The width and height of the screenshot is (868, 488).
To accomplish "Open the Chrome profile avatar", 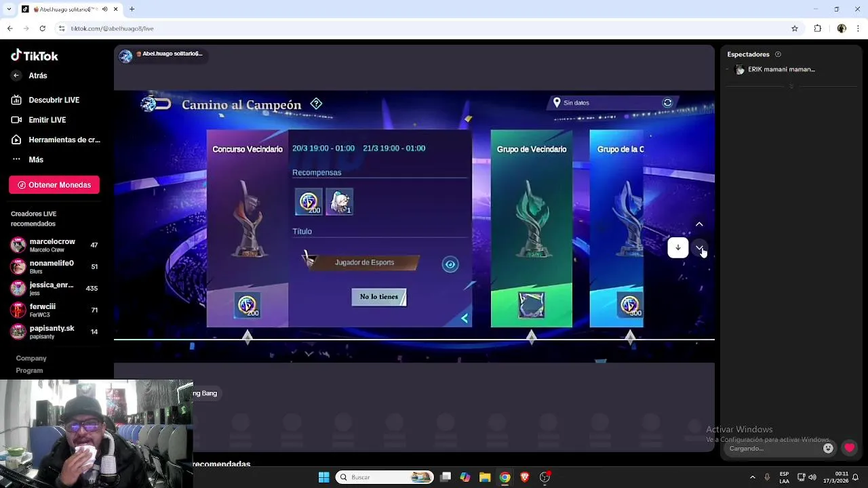I will click(x=842, y=28).
